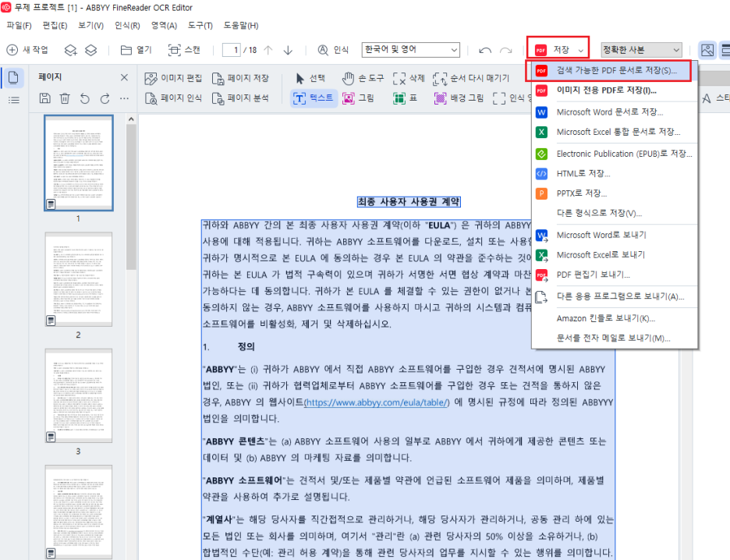The width and height of the screenshot is (730, 560).
Task: Expand the 저장 button dropdown arrow
Action: (x=580, y=50)
